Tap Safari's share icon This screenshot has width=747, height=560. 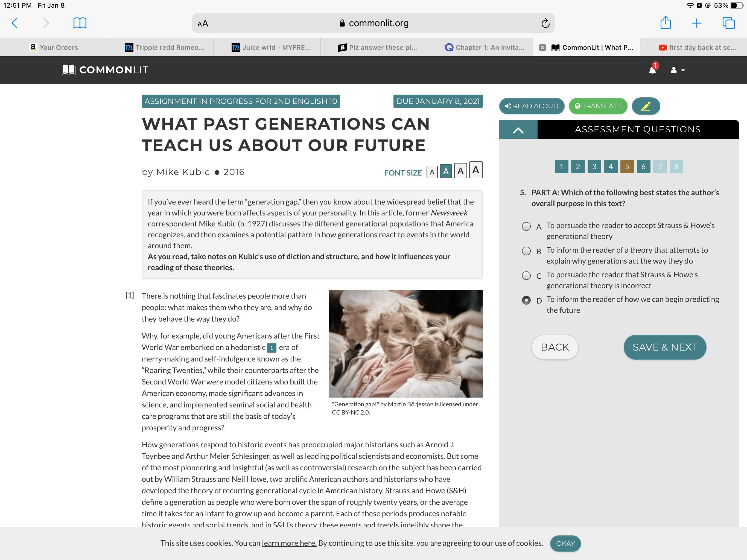click(x=665, y=23)
